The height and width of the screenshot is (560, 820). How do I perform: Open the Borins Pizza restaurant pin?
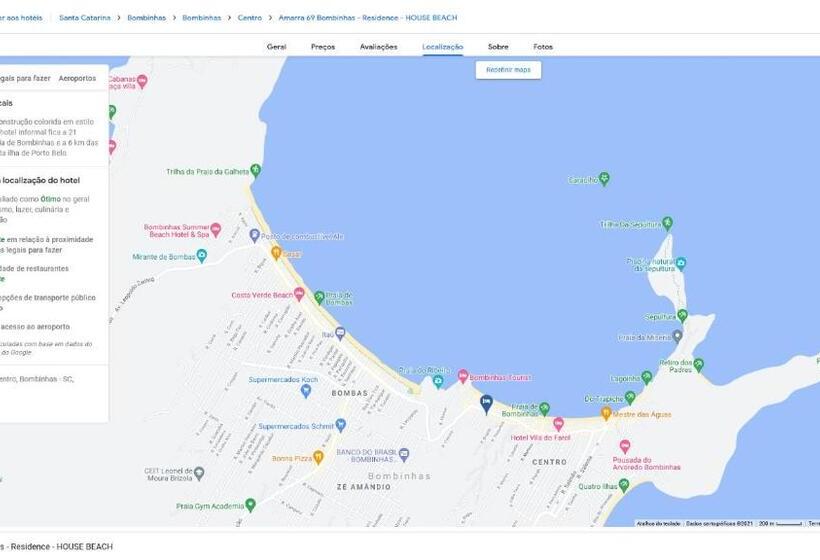click(x=318, y=458)
